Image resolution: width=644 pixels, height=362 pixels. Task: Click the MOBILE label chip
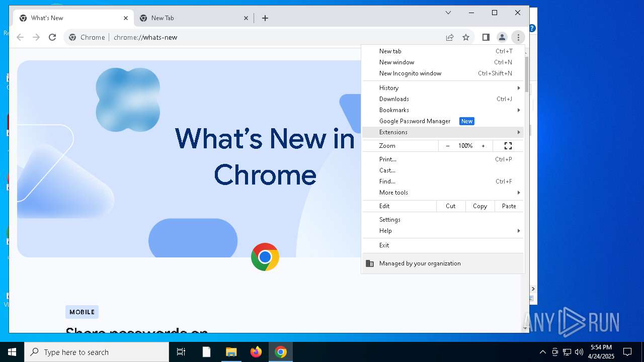[82, 312]
